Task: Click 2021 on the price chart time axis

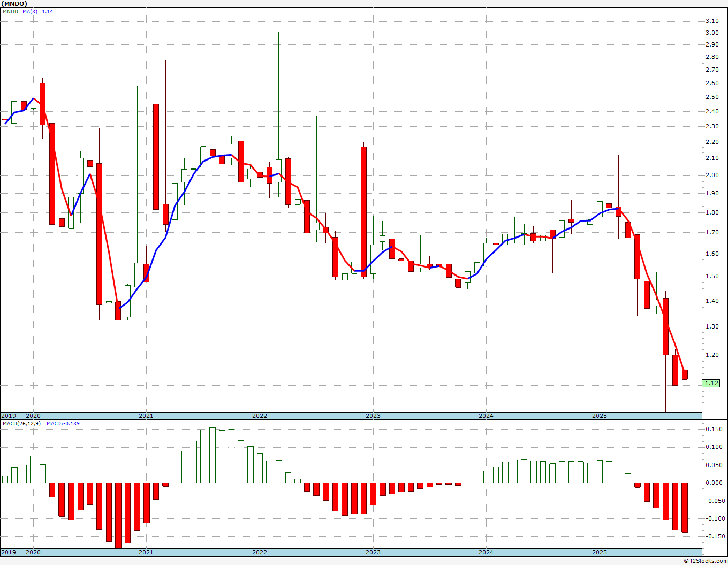Action: coord(146,416)
